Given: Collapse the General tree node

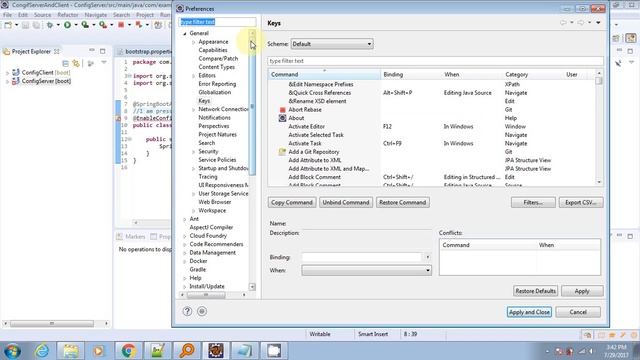Looking at the screenshot, I should pyautogui.click(x=185, y=33).
